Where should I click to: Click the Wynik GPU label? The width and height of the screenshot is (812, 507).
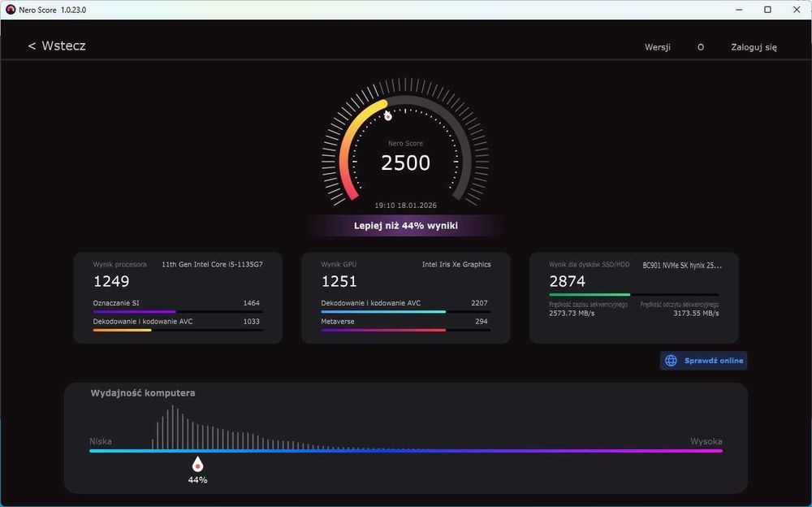click(x=339, y=264)
